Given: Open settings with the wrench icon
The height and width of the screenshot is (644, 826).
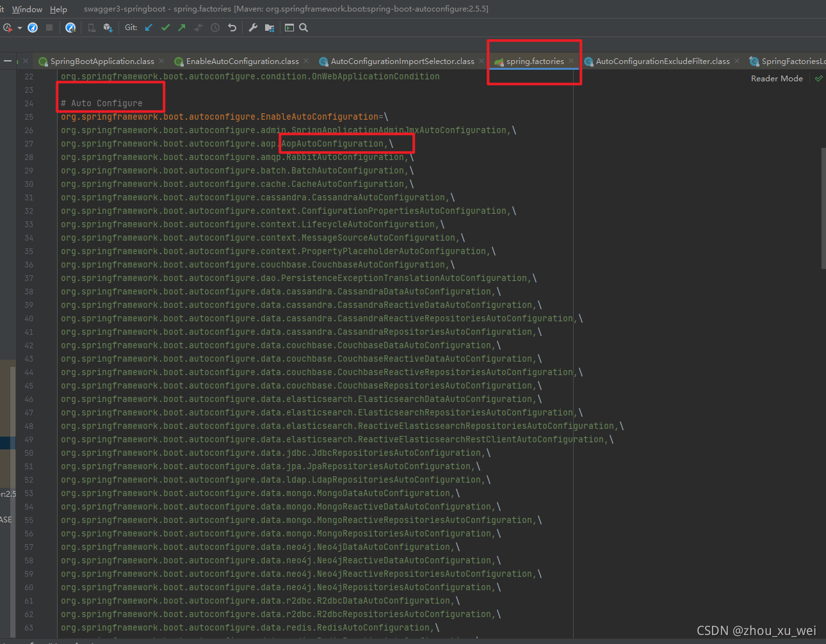Looking at the screenshot, I should [x=253, y=28].
